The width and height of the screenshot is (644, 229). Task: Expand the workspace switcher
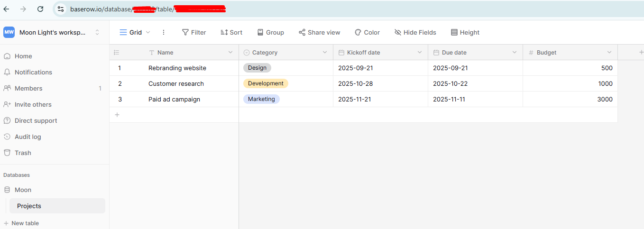pyautogui.click(x=97, y=32)
